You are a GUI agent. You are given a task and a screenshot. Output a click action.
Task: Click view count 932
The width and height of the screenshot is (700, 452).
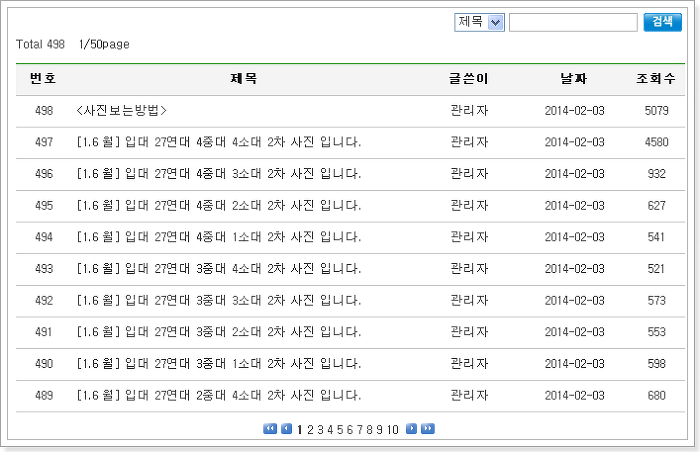[656, 174]
